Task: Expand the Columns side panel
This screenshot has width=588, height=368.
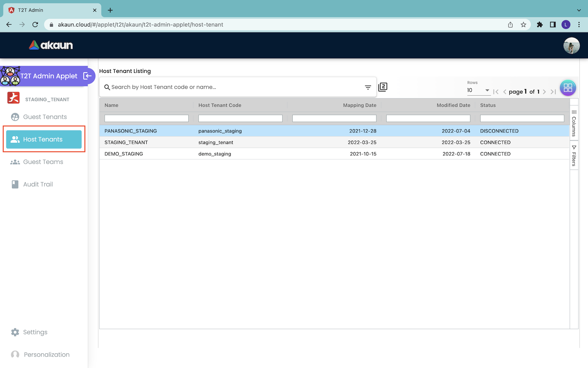Action: pos(574,123)
